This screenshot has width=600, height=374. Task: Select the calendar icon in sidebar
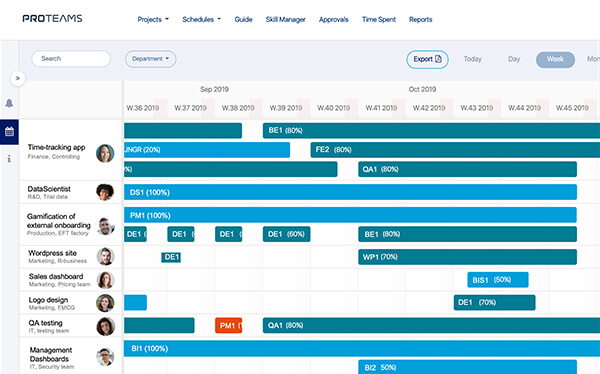pos(9,132)
